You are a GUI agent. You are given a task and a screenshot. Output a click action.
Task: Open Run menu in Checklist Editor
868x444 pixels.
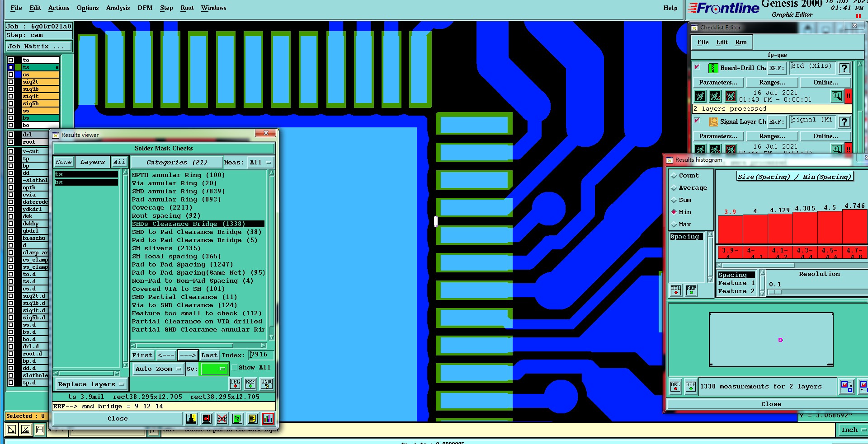(x=741, y=42)
